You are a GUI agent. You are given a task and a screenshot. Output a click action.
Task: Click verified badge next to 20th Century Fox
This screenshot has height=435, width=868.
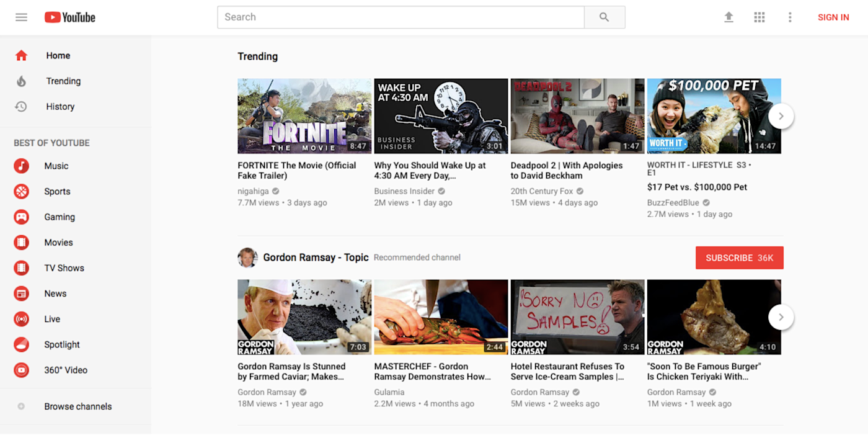[x=580, y=191]
